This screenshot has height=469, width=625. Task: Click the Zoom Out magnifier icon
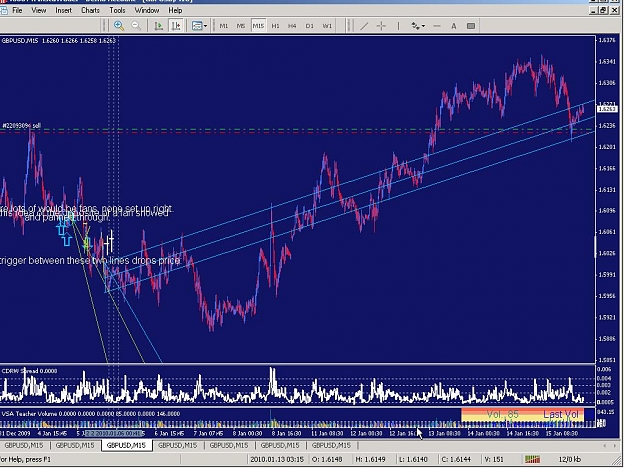tap(136, 26)
